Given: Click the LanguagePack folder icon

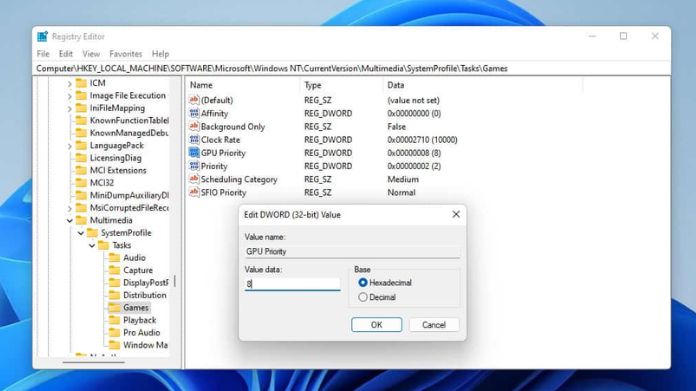Looking at the screenshot, I should (x=81, y=145).
